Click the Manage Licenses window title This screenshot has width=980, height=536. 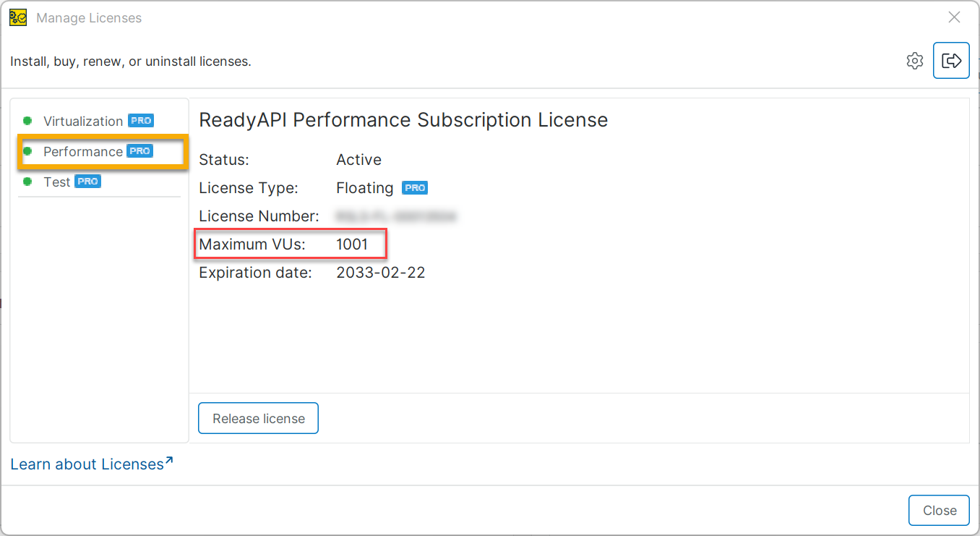[89, 18]
